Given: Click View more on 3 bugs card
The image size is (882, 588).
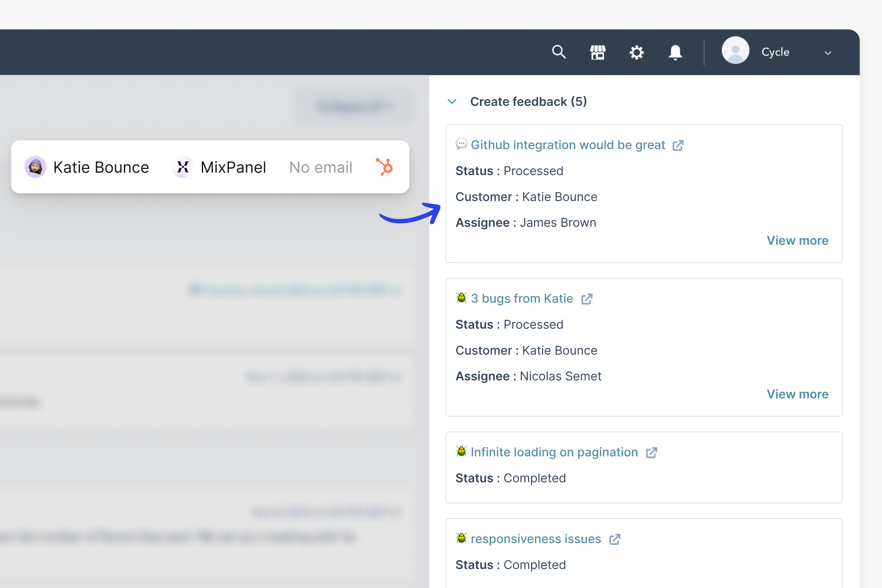Looking at the screenshot, I should coord(797,394).
